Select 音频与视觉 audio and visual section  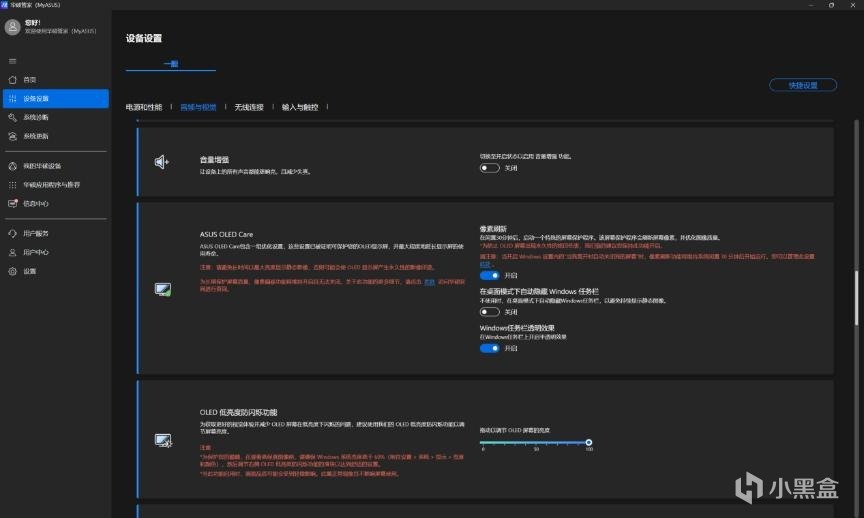tap(198, 107)
